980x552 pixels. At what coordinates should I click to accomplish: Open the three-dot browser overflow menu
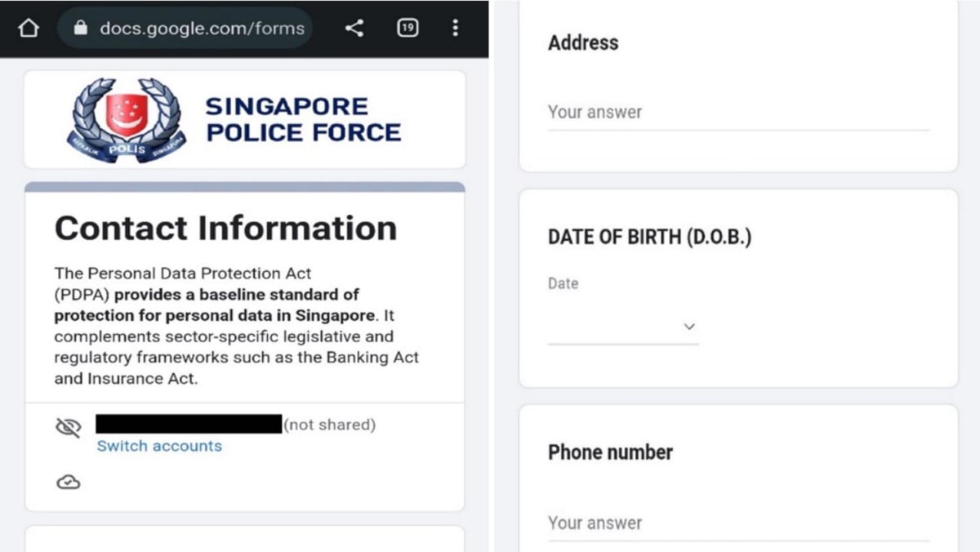point(455,27)
